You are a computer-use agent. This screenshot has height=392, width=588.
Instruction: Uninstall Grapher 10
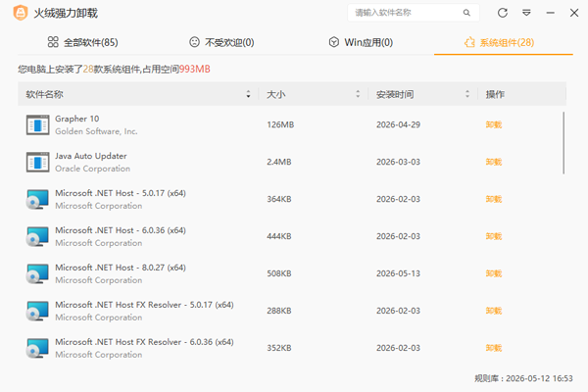[x=494, y=124]
